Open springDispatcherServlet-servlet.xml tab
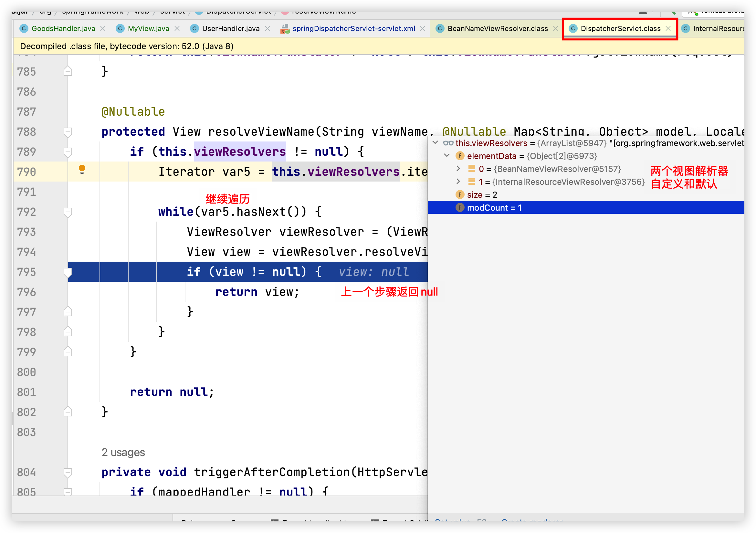 pos(354,29)
